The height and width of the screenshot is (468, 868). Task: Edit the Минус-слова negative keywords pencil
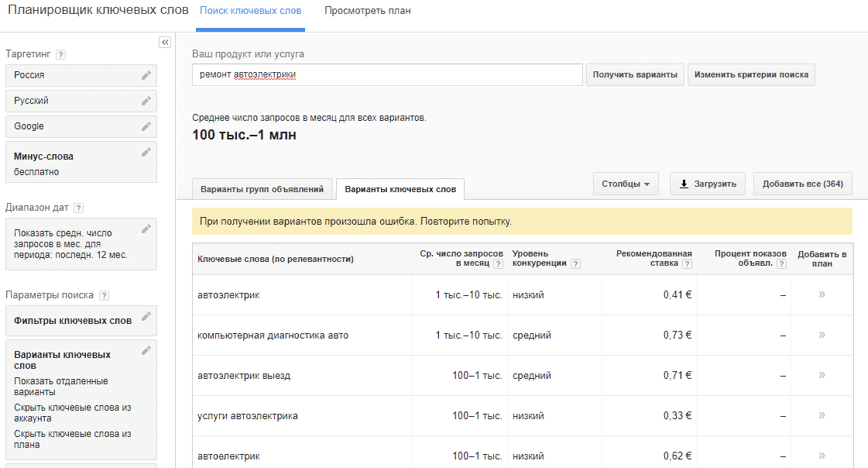click(147, 153)
